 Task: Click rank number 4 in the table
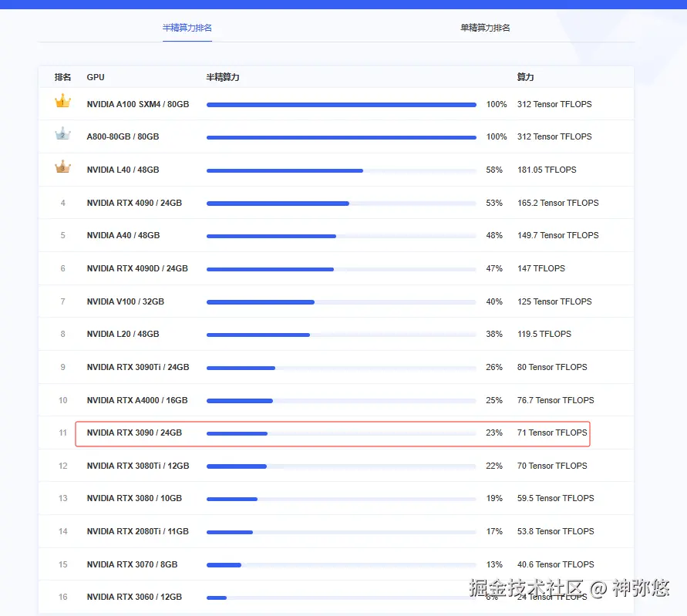63,203
